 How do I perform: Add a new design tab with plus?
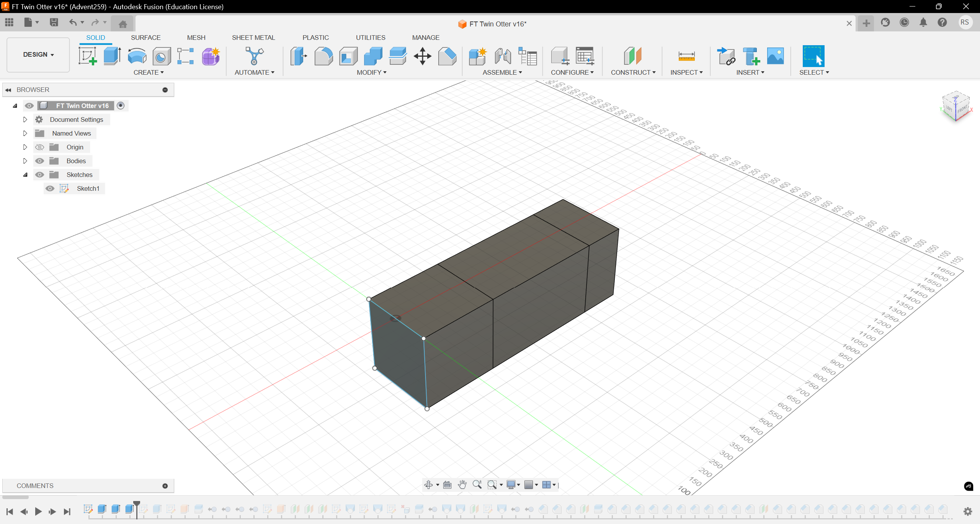[x=866, y=23]
